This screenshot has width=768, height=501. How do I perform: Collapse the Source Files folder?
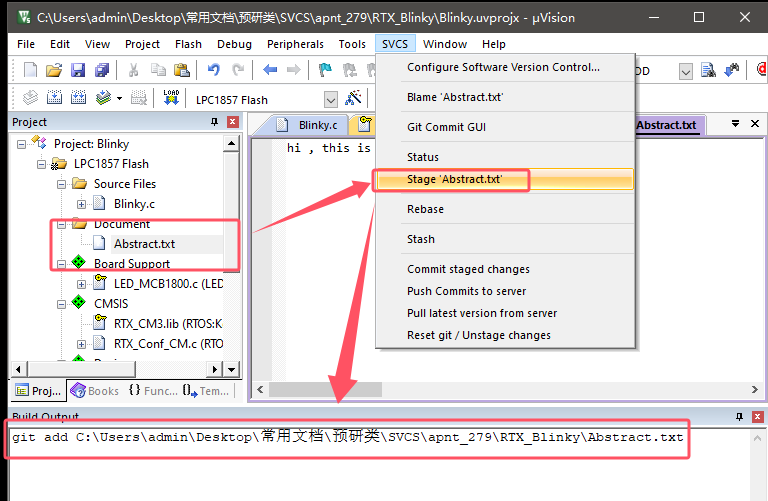[61, 184]
